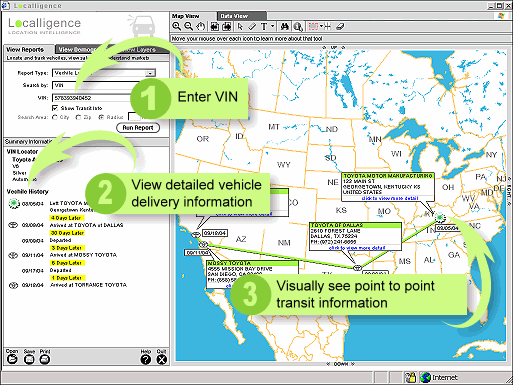Viewport: 513px width, 385px height.
Task: Pick the ruler measure distance tool
Action: tap(252, 26)
